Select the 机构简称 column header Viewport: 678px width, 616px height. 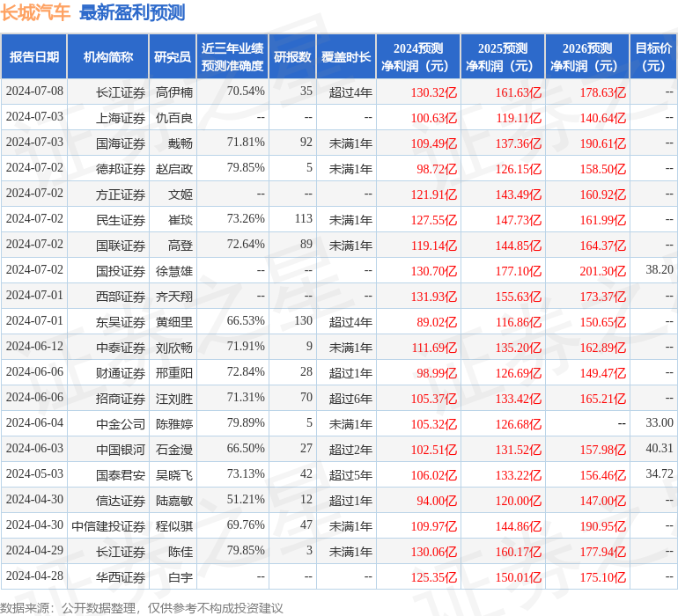[x=108, y=56]
